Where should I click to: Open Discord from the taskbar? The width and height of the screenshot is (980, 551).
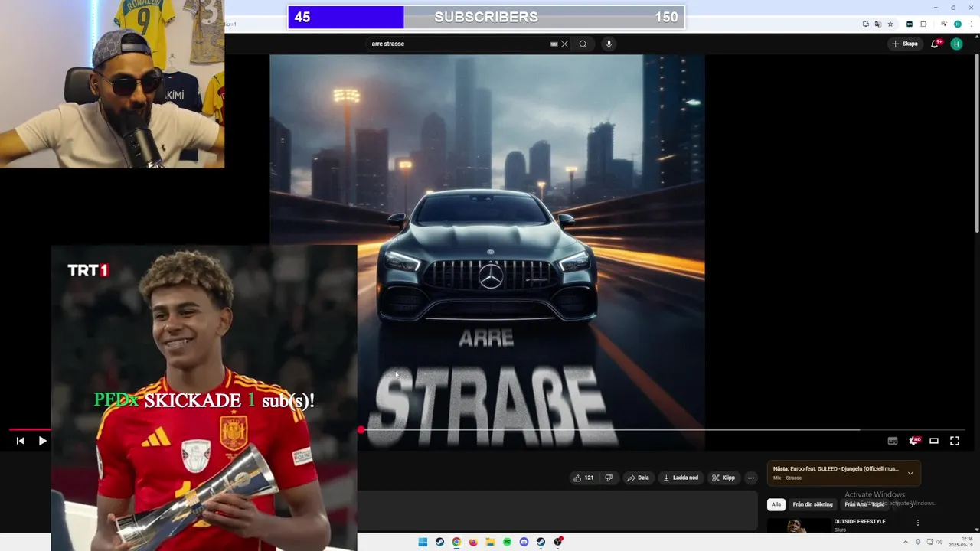(x=524, y=542)
